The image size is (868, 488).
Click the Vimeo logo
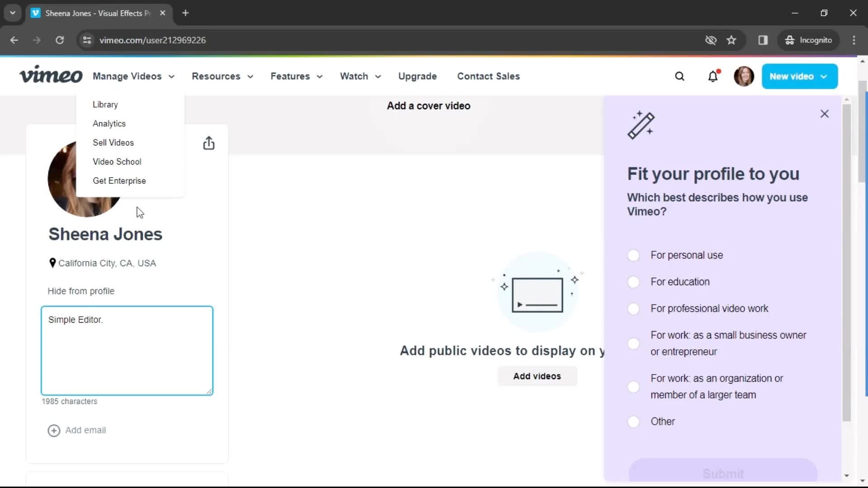(51, 75)
